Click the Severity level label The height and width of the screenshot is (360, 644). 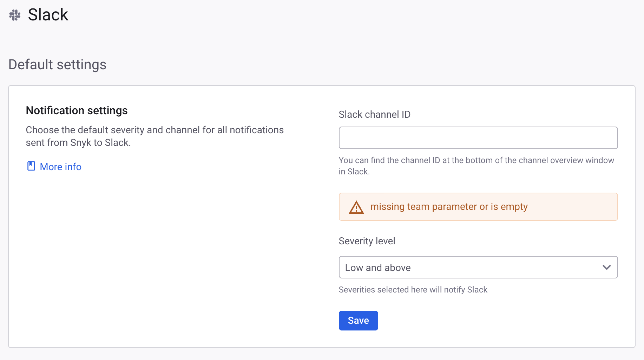pos(367,241)
